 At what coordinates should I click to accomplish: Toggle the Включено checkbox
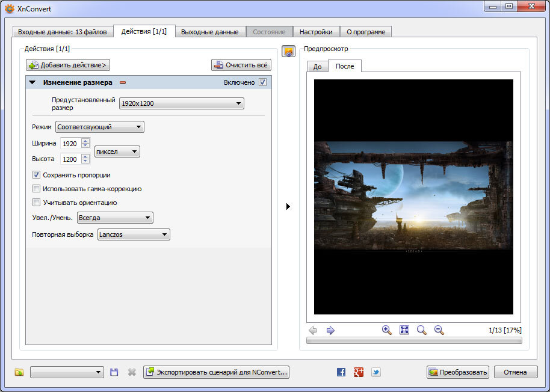coord(263,82)
